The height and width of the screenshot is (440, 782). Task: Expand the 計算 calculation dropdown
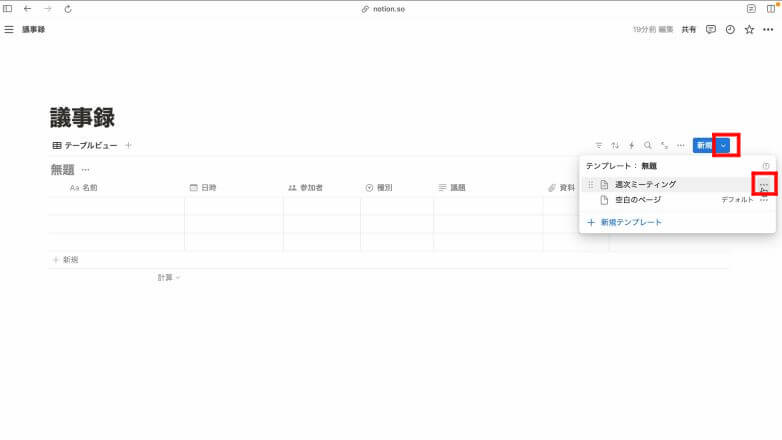tap(169, 277)
